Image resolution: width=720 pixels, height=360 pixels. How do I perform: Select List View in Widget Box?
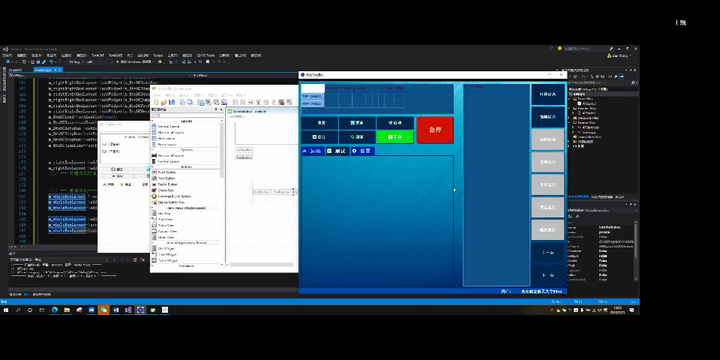pos(165,214)
